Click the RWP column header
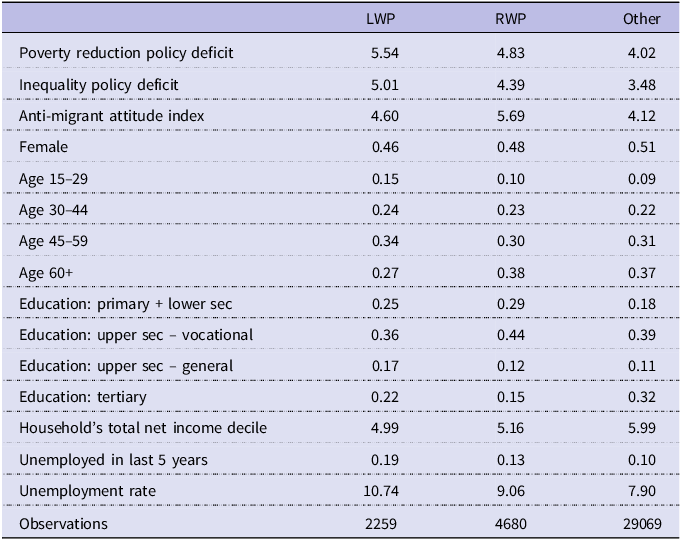 [x=510, y=19]
